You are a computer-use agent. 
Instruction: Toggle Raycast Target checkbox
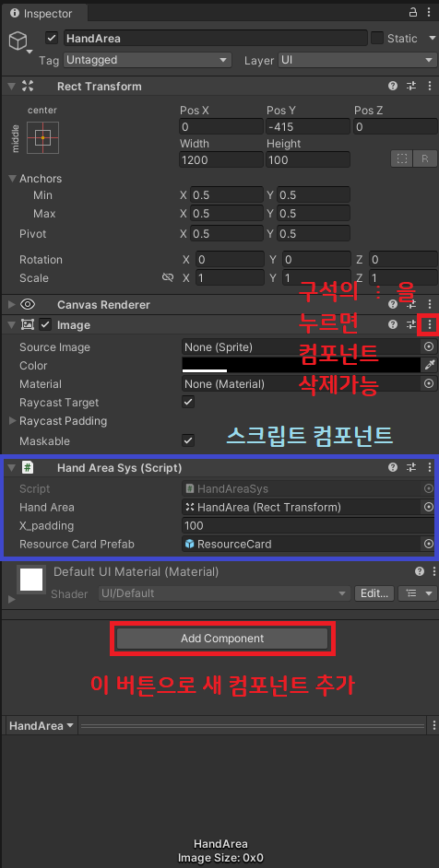188,403
